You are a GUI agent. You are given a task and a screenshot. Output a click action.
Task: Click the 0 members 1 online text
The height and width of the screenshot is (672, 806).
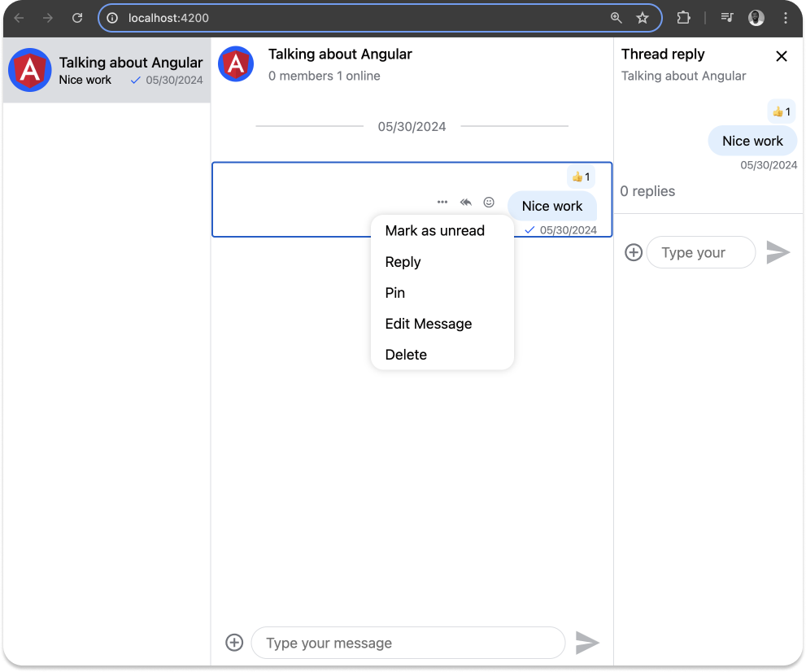(x=325, y=76)
